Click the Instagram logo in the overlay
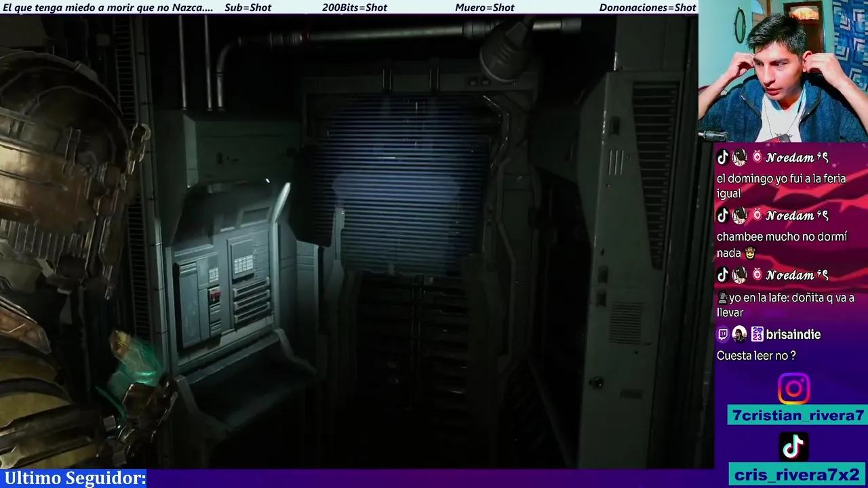 point(793,389)
